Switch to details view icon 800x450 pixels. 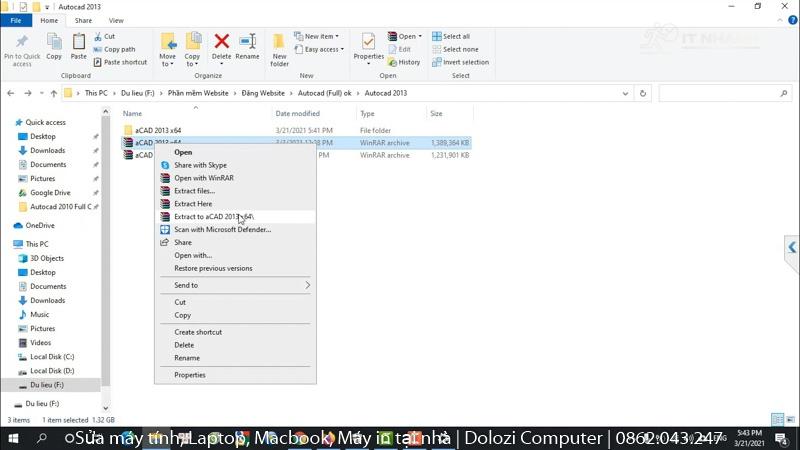778,419
